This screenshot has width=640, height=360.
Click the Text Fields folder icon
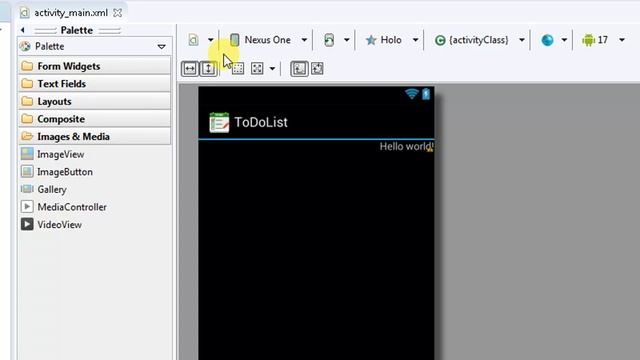point(27,83)
